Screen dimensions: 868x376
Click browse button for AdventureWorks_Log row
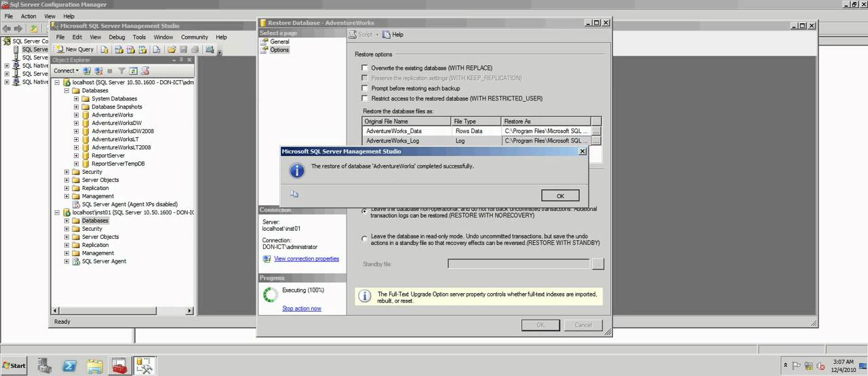pos(597,140)
